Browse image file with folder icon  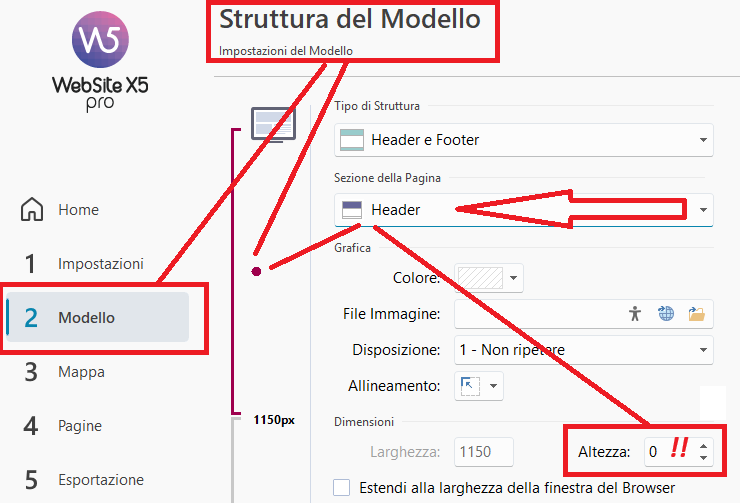click(697, 314)
